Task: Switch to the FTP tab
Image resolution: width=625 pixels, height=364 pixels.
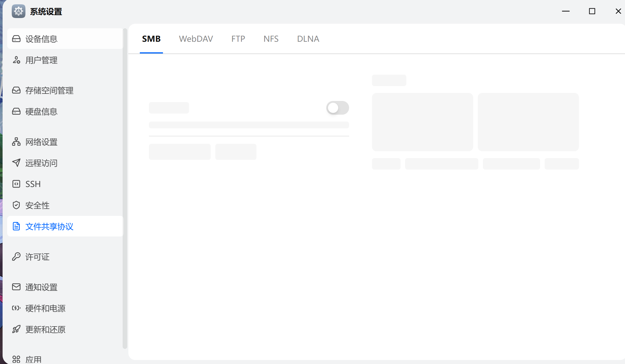Action: [238, 39]
